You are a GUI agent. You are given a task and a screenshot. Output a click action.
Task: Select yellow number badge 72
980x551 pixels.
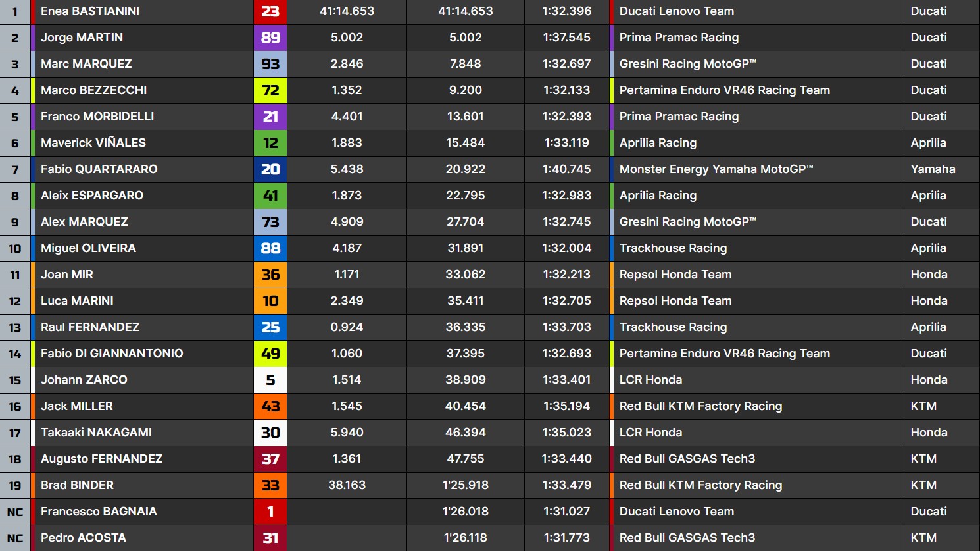[x=270, y=90]
